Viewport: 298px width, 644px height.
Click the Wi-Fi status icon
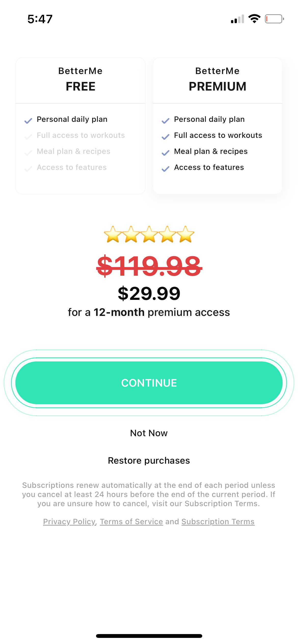coord(254,18)
